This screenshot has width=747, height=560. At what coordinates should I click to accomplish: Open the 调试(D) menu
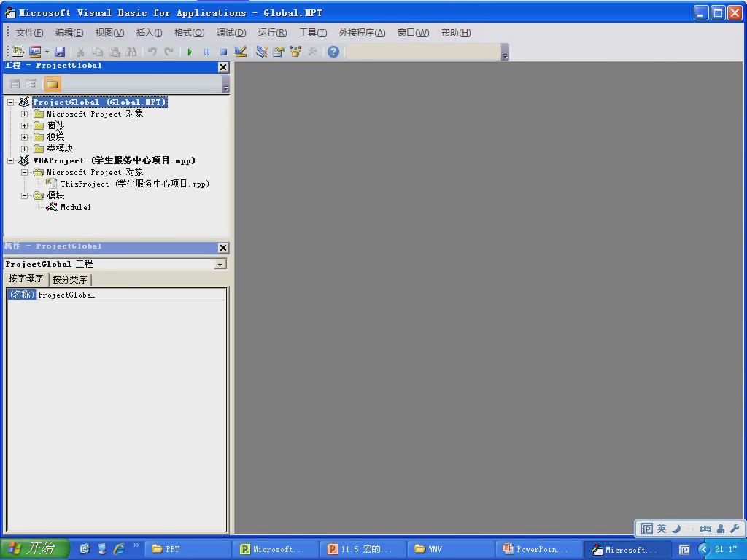(231, 32)
